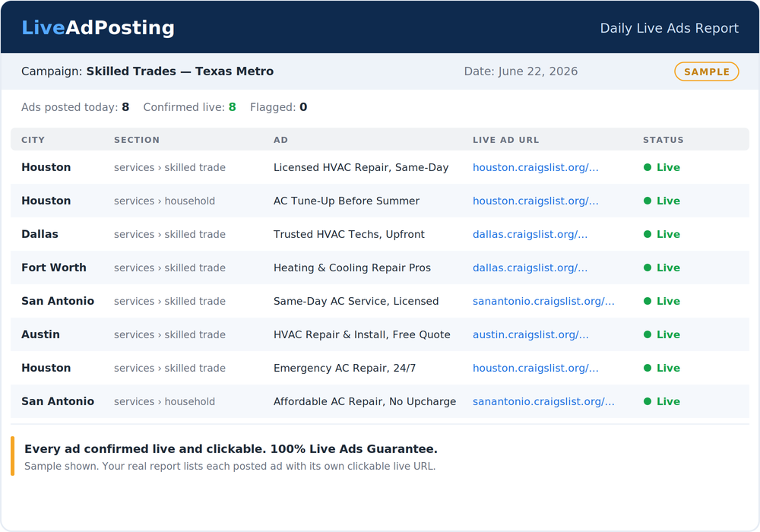
Task: Click the 'Confirmed live: 8' stat
Action: pos(189,107)
